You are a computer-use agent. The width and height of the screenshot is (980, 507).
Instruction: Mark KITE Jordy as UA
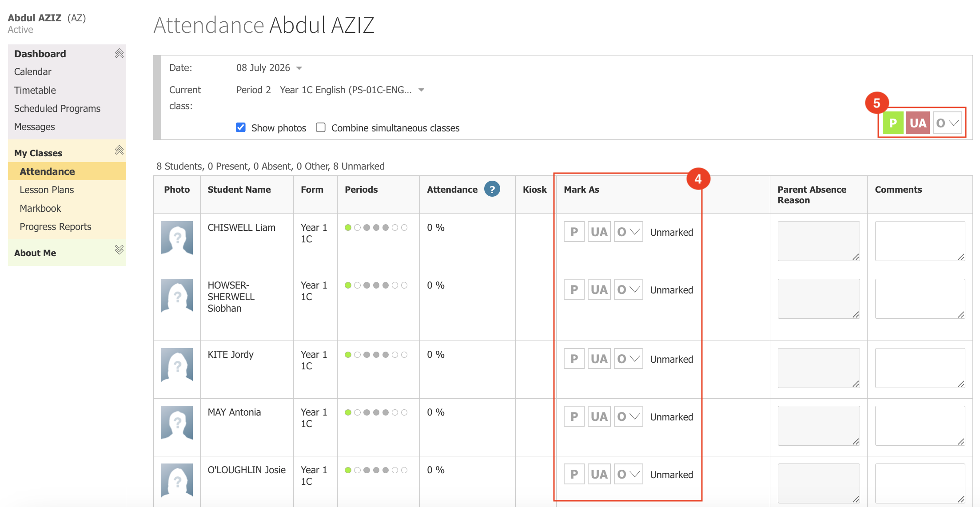click(x=599, y=359)
